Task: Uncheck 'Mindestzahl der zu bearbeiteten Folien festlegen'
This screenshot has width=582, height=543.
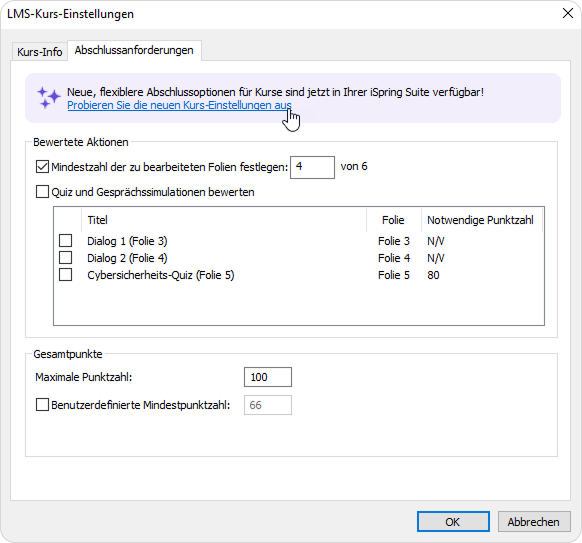Action: point(42,167)
